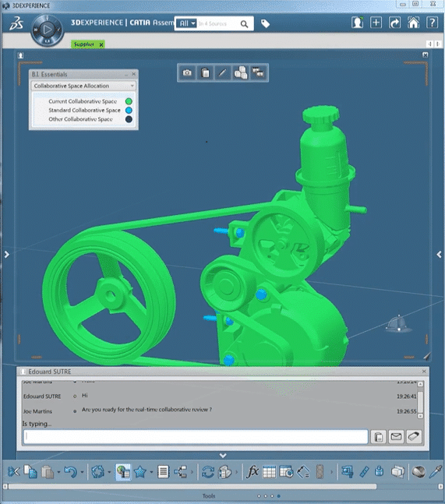This screenshot has height=504, width=445.
Task: Expand the right side panel arrow
Action: point(440,255)
